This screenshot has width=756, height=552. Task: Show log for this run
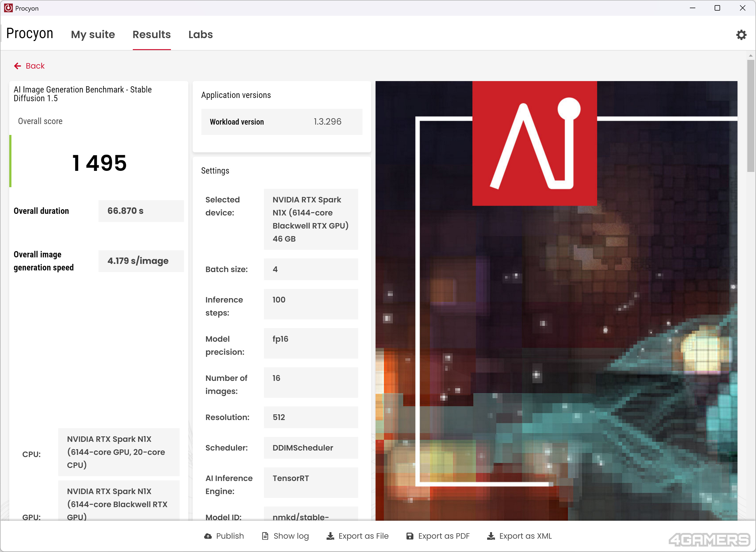click(x=285, y=536)
